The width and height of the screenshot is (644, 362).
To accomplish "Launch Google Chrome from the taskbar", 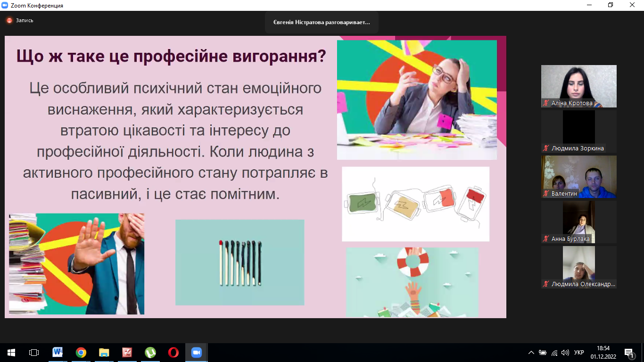I will (x=81, y=352).
